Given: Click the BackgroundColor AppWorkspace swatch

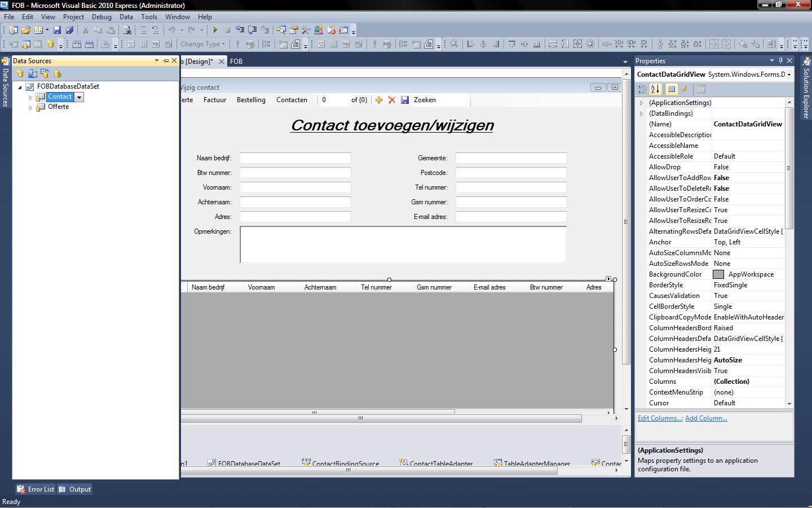Looking at the screenshot, I should click(x=718, y=274).
